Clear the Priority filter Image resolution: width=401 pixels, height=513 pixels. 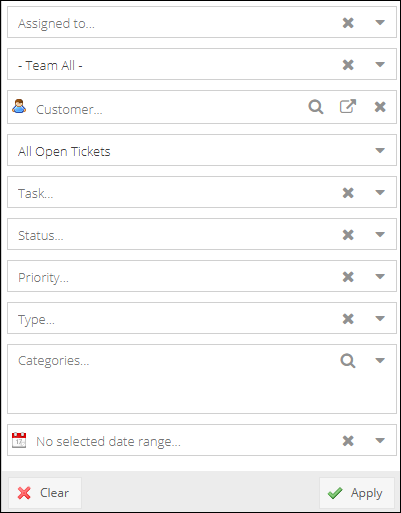[348, 277]
